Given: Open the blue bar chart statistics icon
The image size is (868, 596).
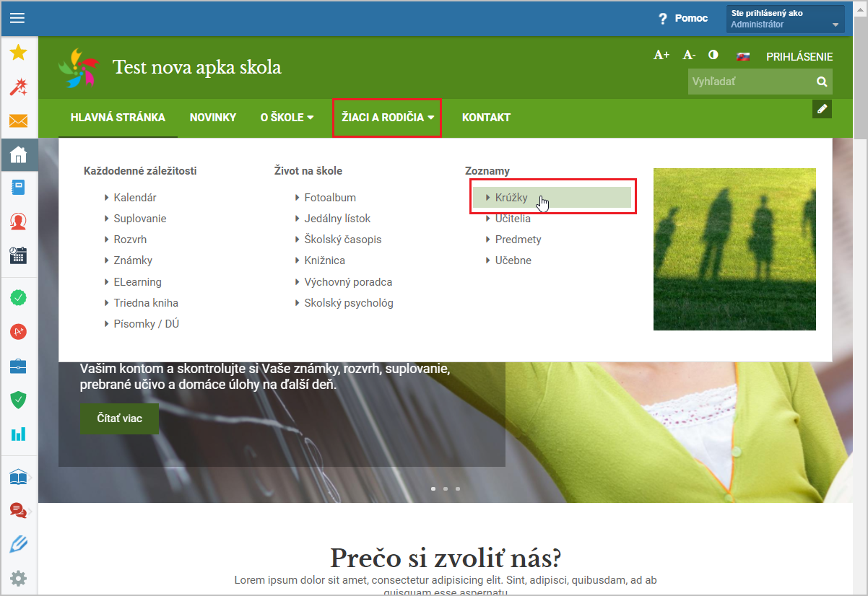Looking at the screenshot, I should pos(19,433).
